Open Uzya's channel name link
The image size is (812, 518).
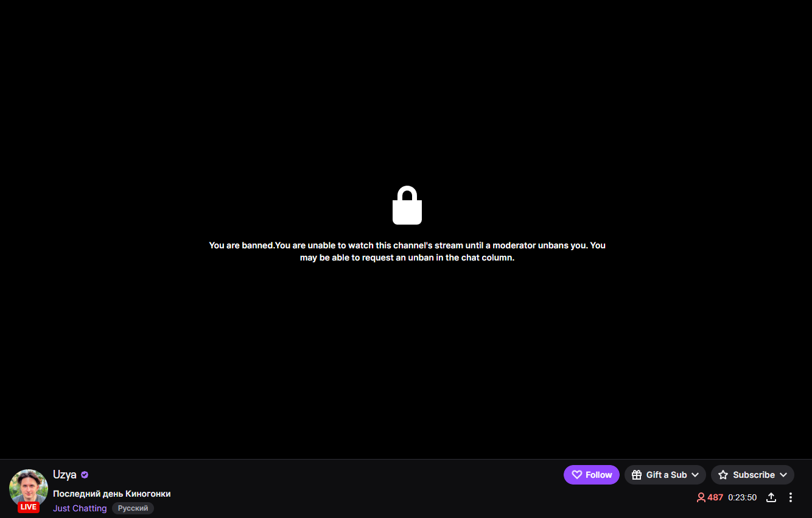point(65,475)
